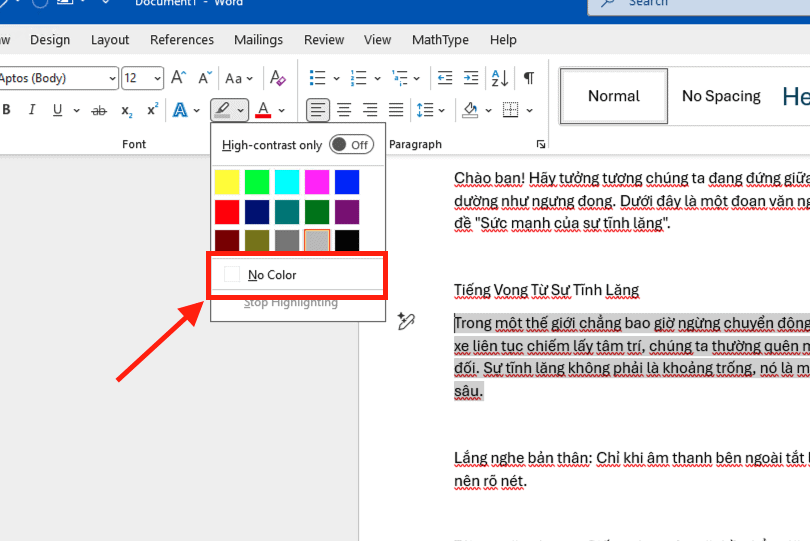Show paragraph marks and formatting symbols

coord(528,78)
